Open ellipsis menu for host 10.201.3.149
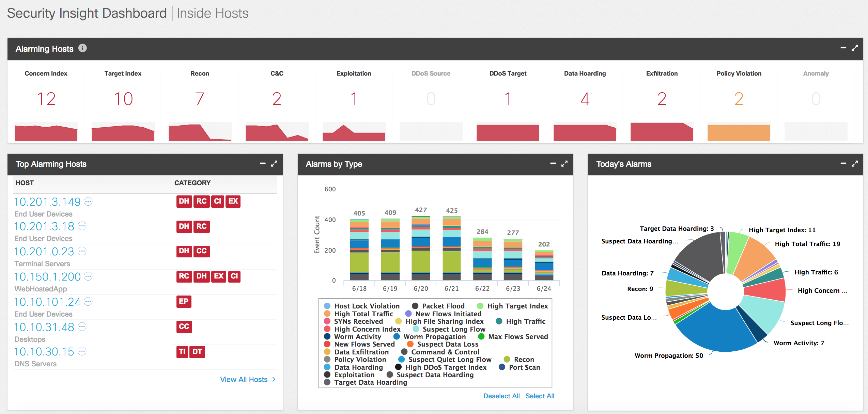Viewport: 868px width, 414px height. pyautogui.click(x=88, y=202)
